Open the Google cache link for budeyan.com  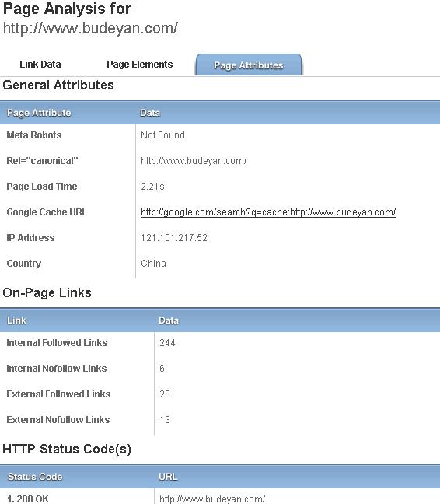click(268, 212)
